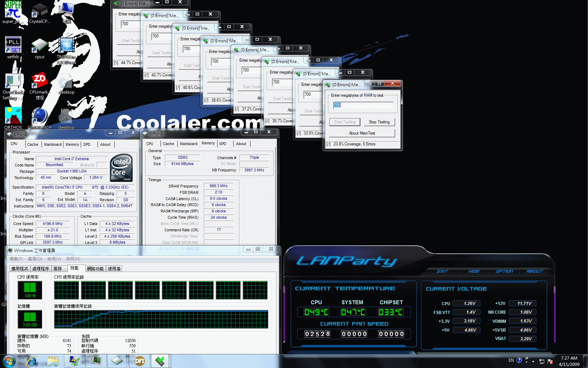Click Stop Testing in front MemTest window
This screenshot has height=368, width=588.
379,122
